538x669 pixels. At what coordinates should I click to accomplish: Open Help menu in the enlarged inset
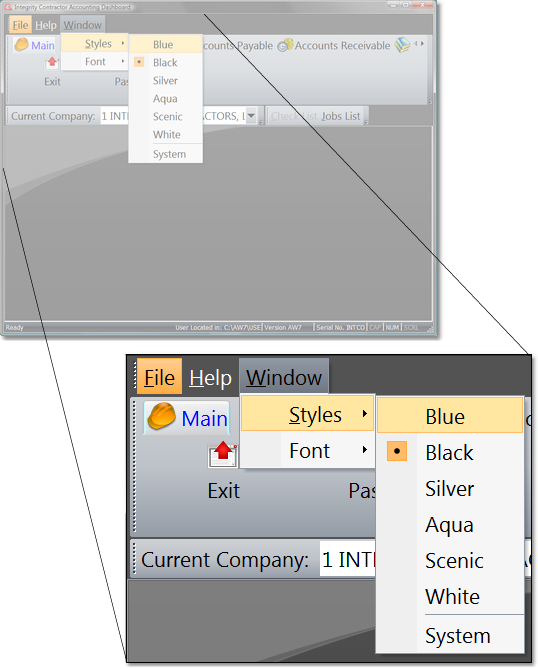click(210, 378)
